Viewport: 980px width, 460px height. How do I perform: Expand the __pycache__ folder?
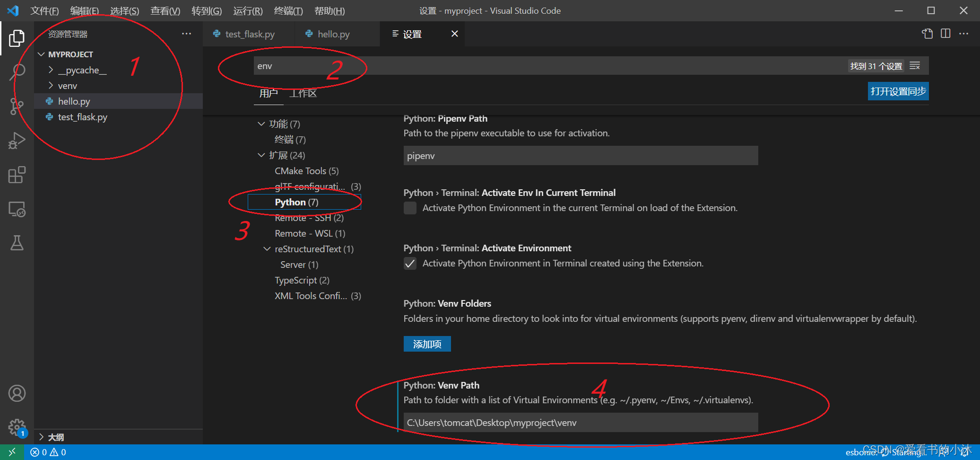51,70
